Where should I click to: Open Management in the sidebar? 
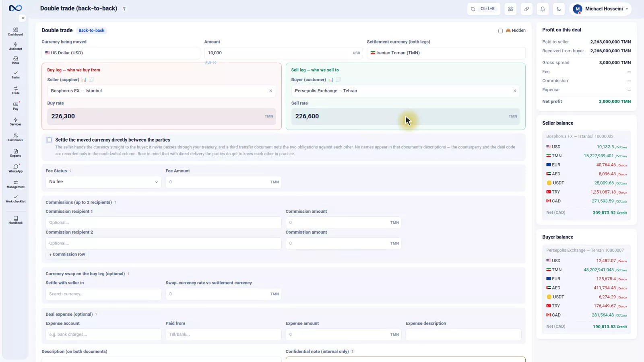click(15, 184)
